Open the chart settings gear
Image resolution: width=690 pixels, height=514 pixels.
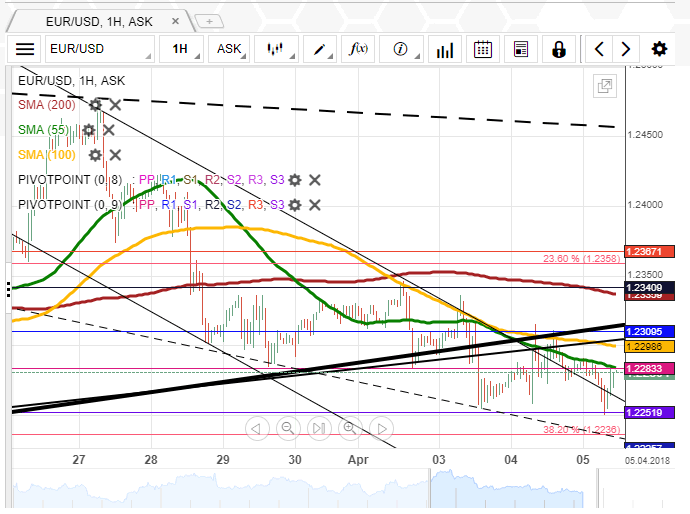click(x=659, y=49)
